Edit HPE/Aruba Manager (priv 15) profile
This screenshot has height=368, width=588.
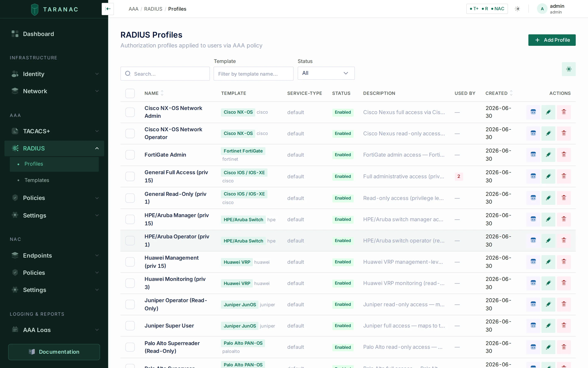pyautogui.click(x=548, y=219)
